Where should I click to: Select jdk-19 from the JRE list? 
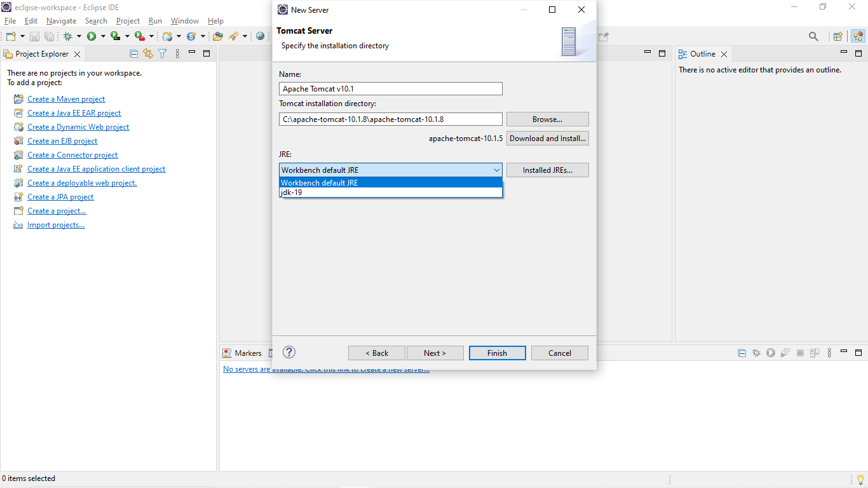[391, 192]
